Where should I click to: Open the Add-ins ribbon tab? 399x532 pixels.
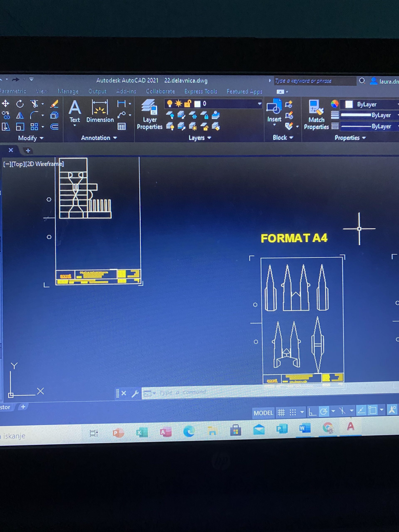126,91
